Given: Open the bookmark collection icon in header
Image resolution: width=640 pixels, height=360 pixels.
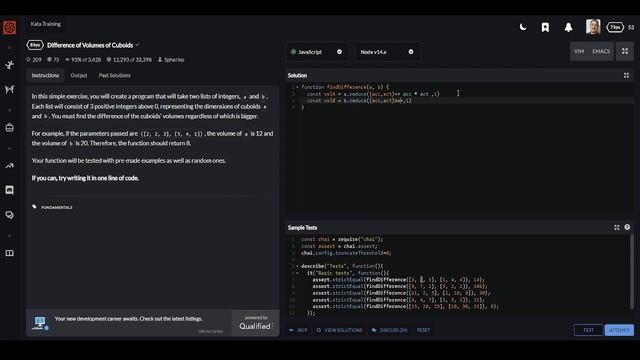Looking at the screenshot, I should pyautogui.click(x=545, y=27).
